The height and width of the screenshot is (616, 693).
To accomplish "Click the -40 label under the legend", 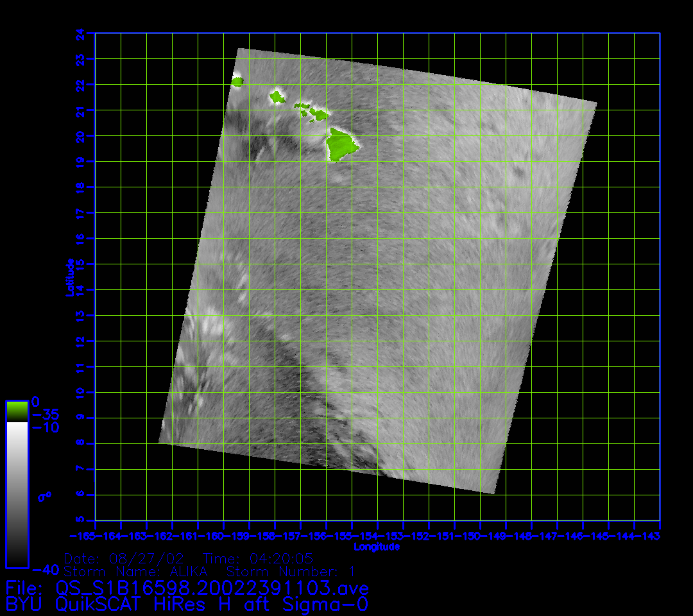I will [x=44, y=569].
